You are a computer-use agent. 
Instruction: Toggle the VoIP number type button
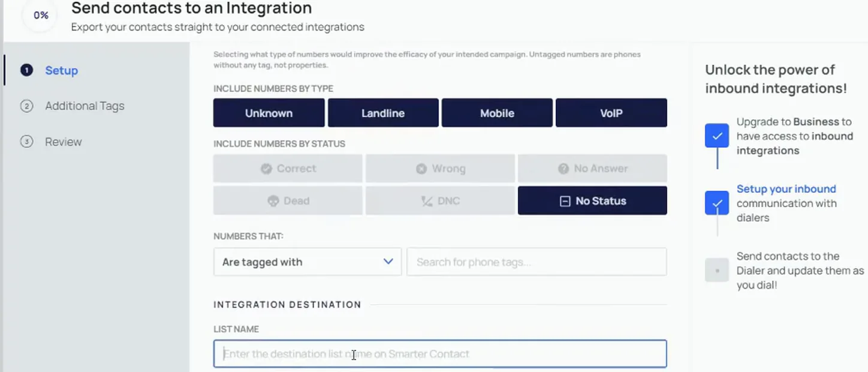(611, 113)
